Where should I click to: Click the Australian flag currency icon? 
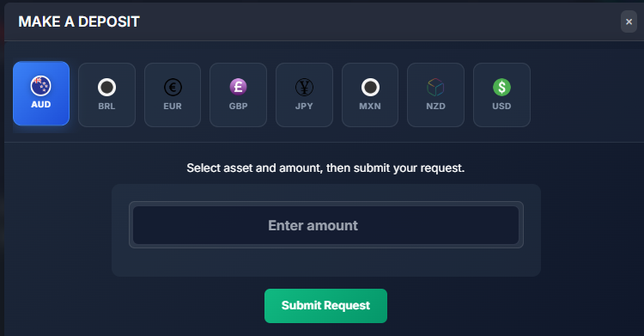[40, 86]
